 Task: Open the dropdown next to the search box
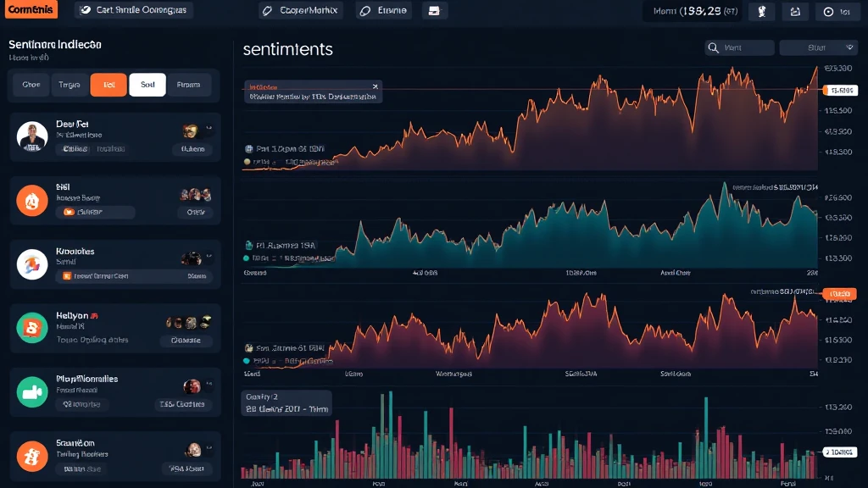point(818,48)
